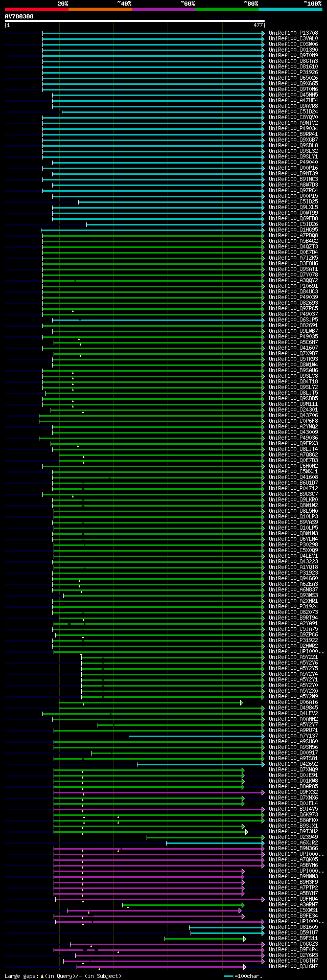Open hit UniRef100_O49845
This screenshot has width=327, height=980.
[293, 708]
